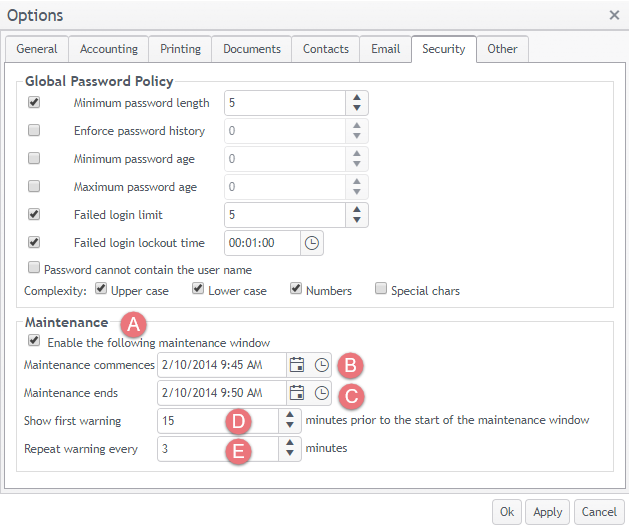This screenshot has height=529, width=630.
Task: Enable Enforce password history checkbox
Action: click(x=35, y=131)
